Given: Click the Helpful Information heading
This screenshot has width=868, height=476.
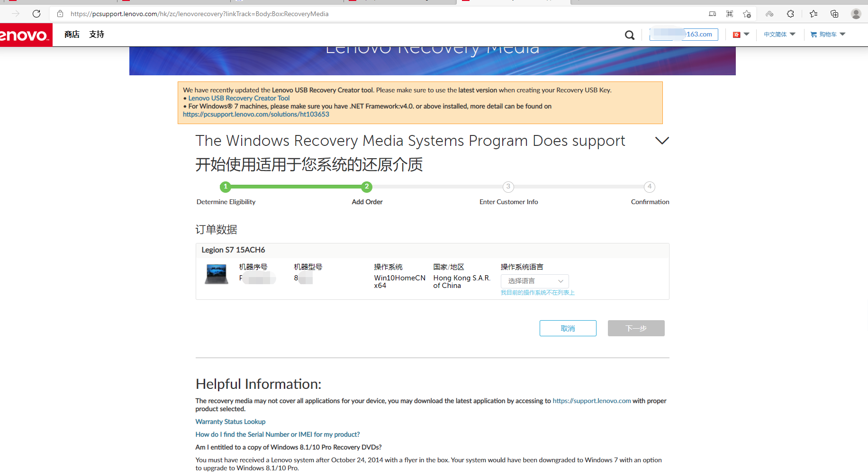Looking at the screenshot, I should 258,384.
